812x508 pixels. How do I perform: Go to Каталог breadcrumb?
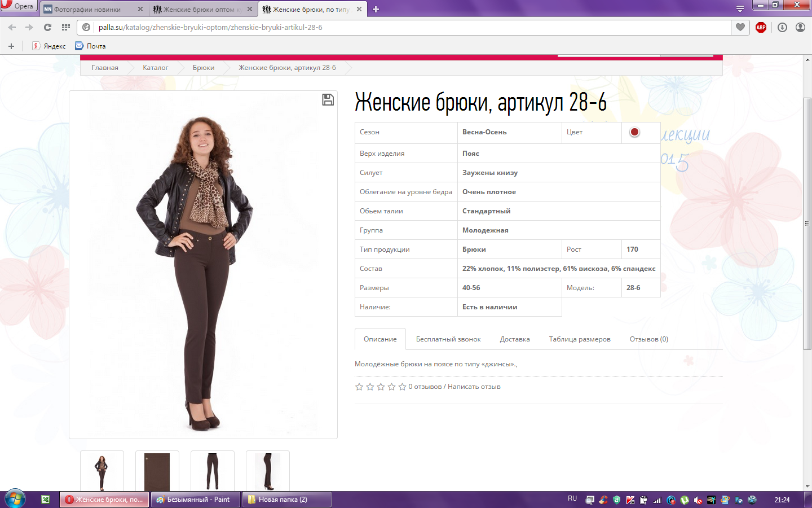coord(156,68)
